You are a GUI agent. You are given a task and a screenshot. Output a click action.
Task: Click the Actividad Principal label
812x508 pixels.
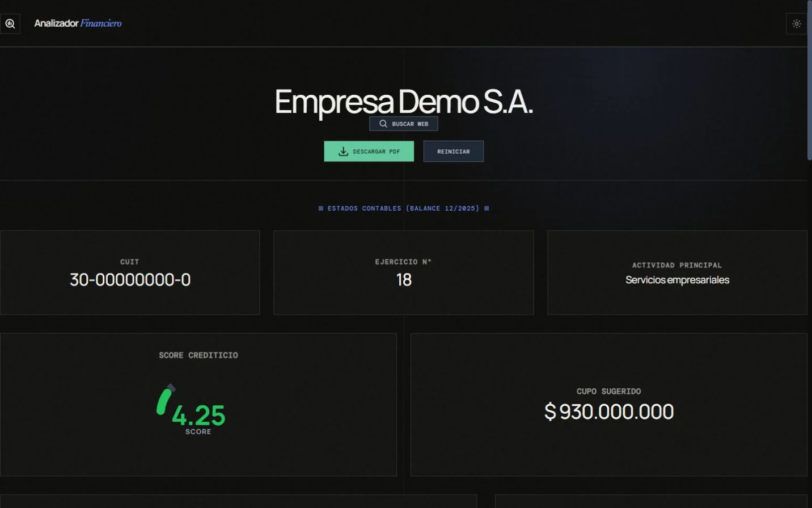pos(677,265)
